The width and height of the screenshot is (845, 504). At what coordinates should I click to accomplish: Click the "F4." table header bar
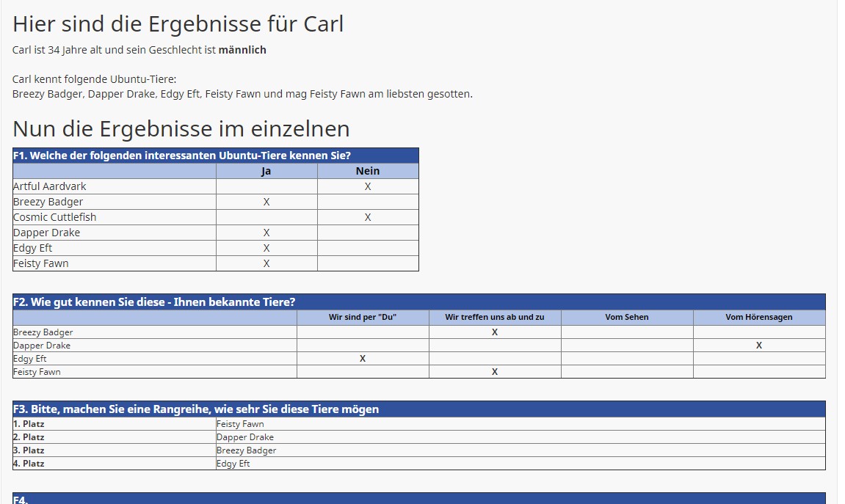(x=418, y=498)
